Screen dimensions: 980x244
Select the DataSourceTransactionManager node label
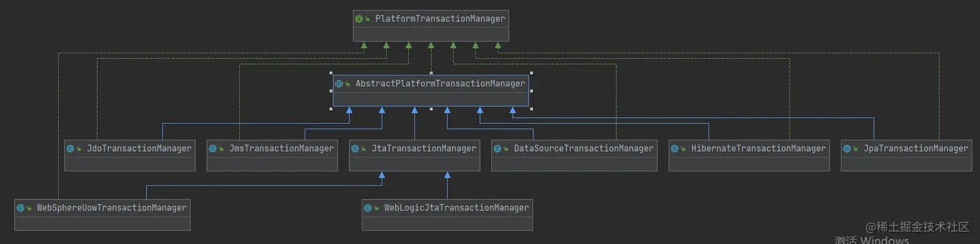[584, 149]
